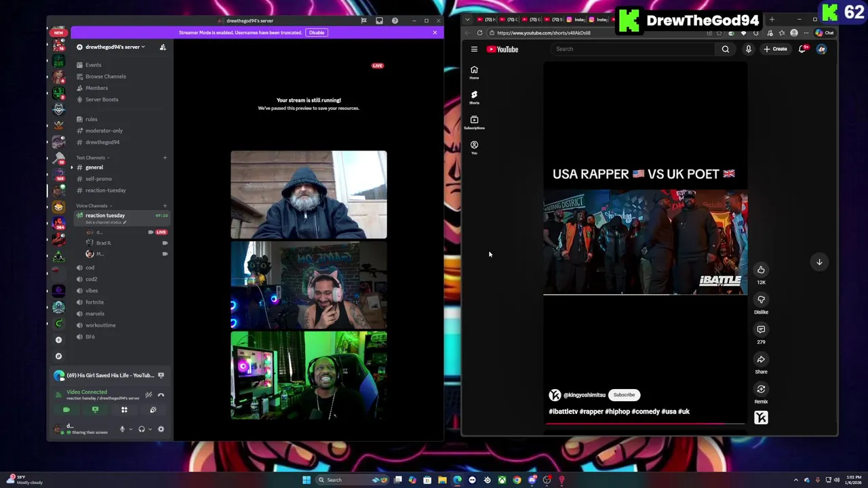Open Shorts in YouTube sidebar
Image resolution: width=868 pixels, height=488 pixels.
(474, 98)
